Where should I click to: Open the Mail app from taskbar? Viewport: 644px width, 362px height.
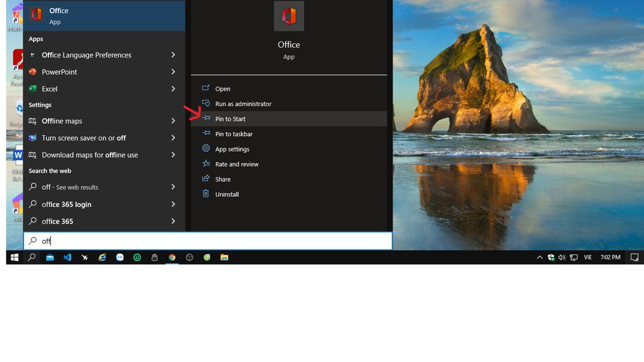pos(50,257)
